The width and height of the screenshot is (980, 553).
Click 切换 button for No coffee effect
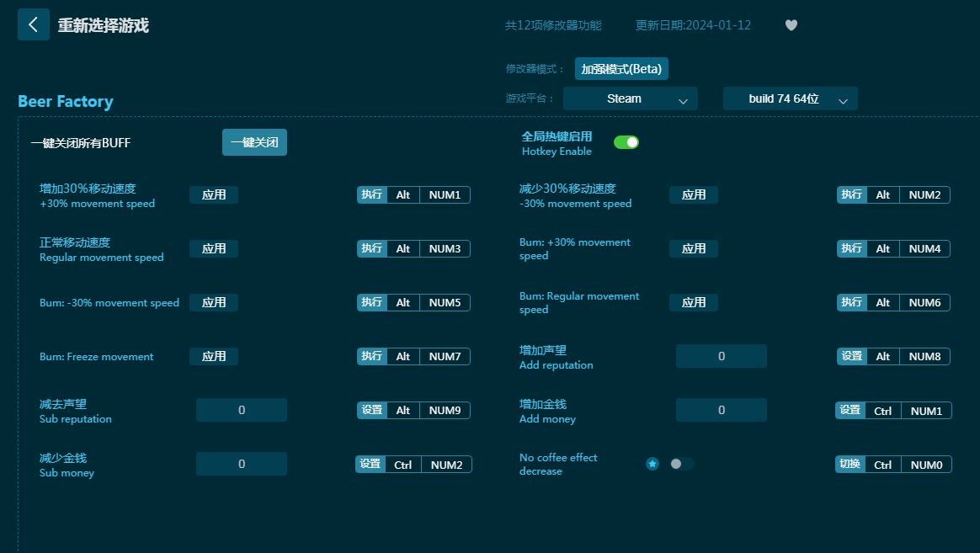tap(850, 464)
